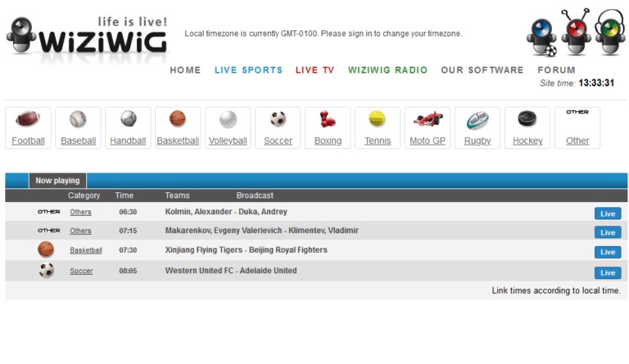Open the Soccer text link in the sports bar
629x364 pixels.
278,141
